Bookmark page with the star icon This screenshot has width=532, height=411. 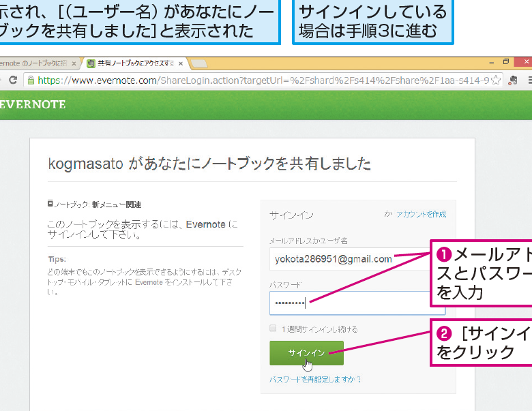pyautogui.click(x=496, y=80)
